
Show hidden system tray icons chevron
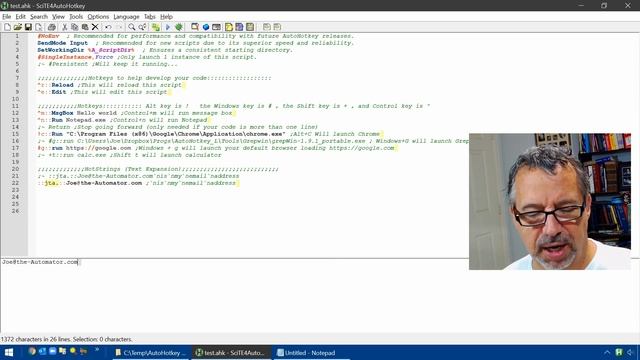(x=607, y=352)
